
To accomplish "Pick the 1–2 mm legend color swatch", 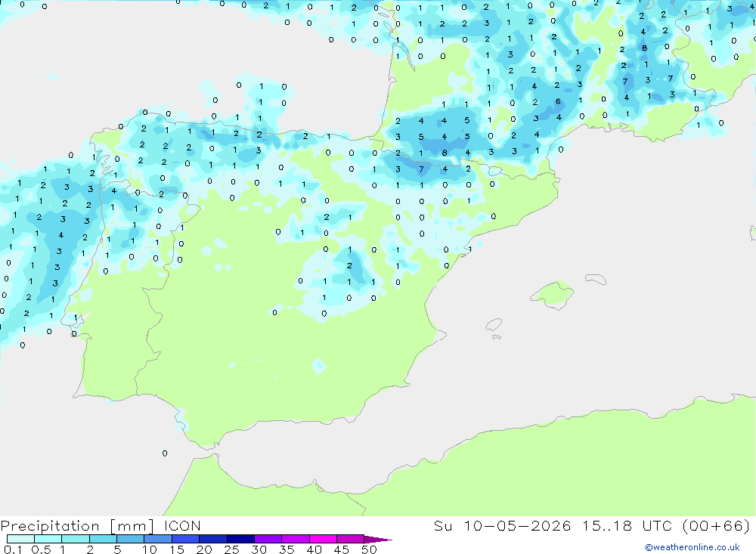I will [75, 539].
